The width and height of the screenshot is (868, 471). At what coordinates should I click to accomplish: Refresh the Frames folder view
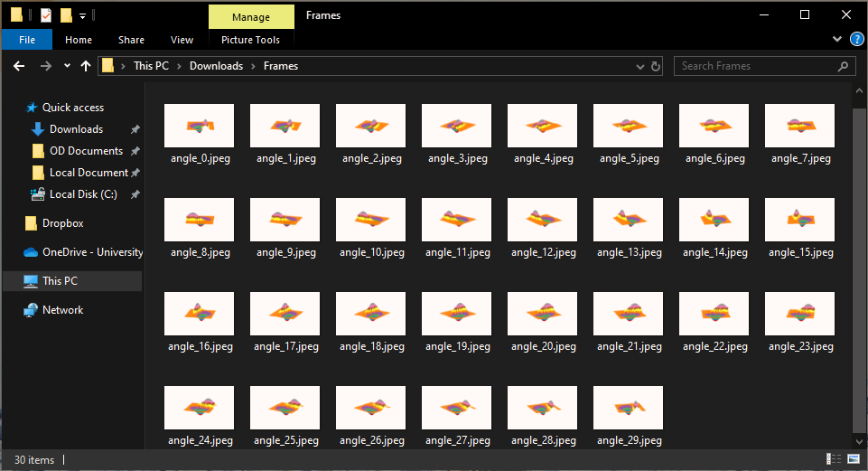(656, 66)
